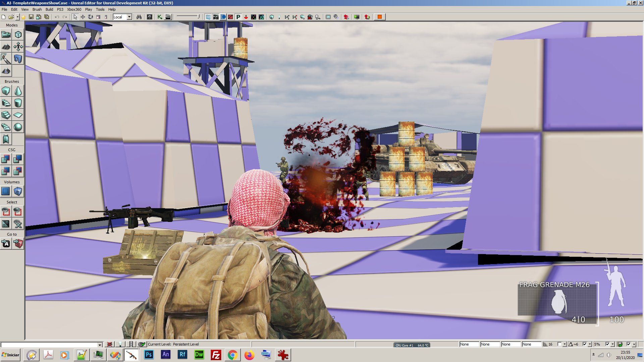Screen dimensions: 644x362
Task: Toggle the rotation grid snap checkbox
Action: coord(585,344)
